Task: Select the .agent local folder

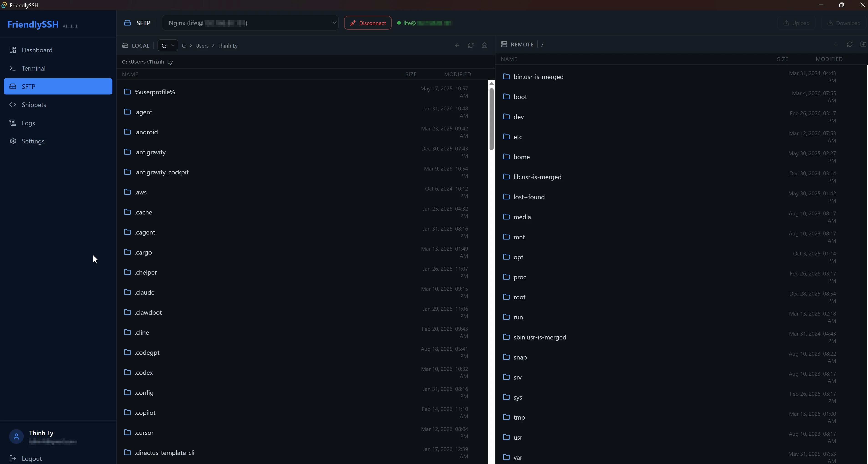Action: coord(302,112)
